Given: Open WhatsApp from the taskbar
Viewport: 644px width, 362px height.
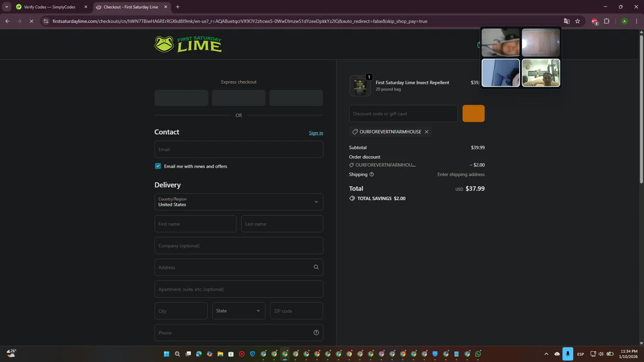Looking at the screenshot, I should (x=478, y=354).
